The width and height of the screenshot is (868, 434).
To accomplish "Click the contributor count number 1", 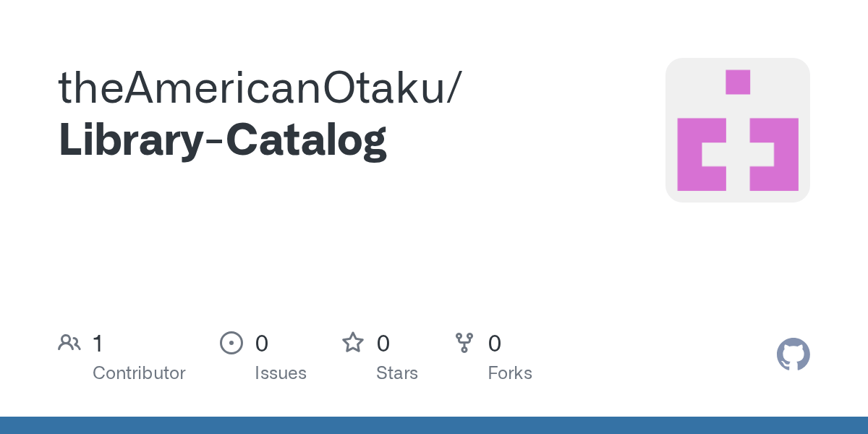I will [98, 343].
